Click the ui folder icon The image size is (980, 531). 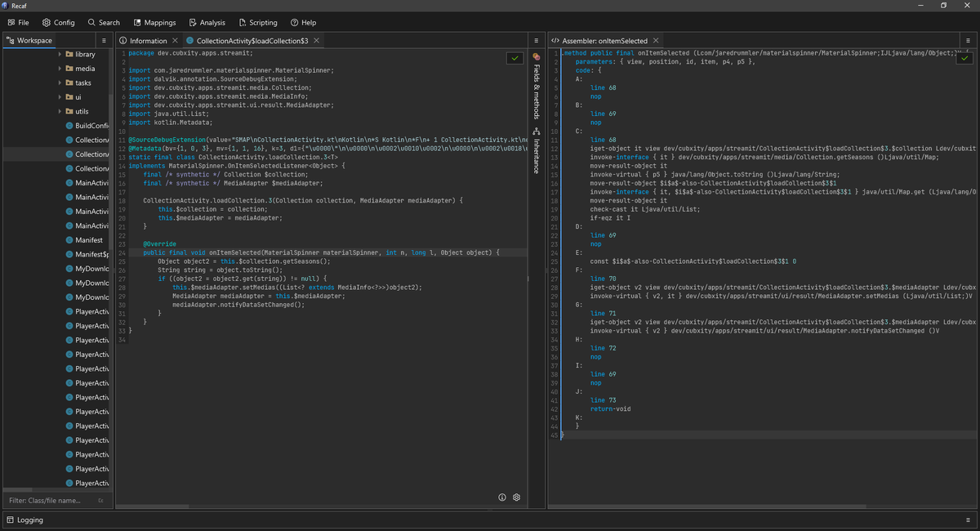click(69, 97)
